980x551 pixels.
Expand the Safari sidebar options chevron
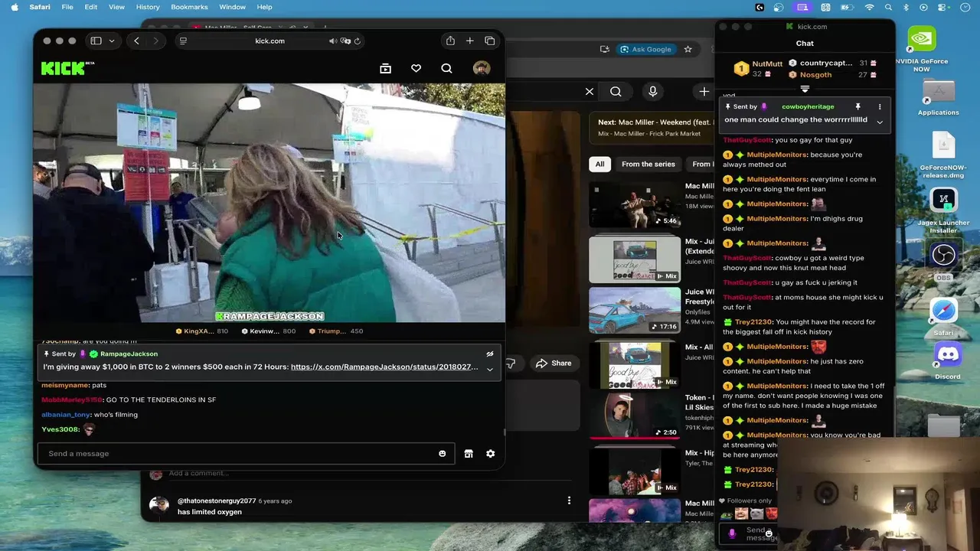pyautogui.click(x=112, y=41)
